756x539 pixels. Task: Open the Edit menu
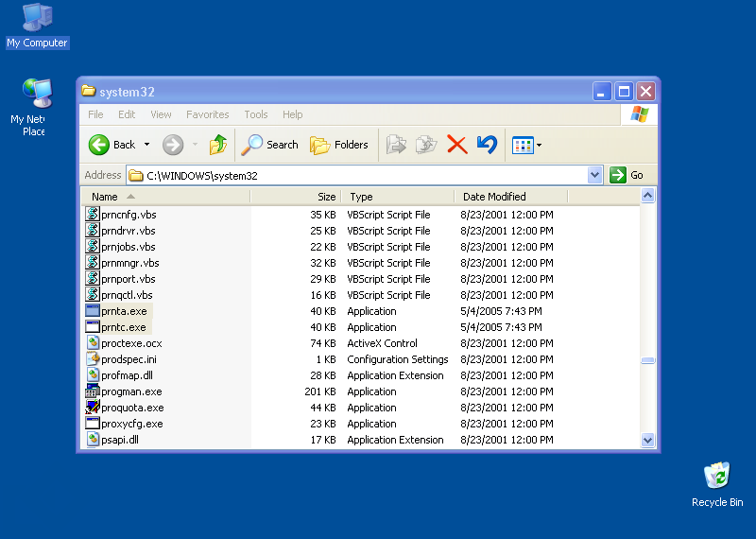[127, 114]
